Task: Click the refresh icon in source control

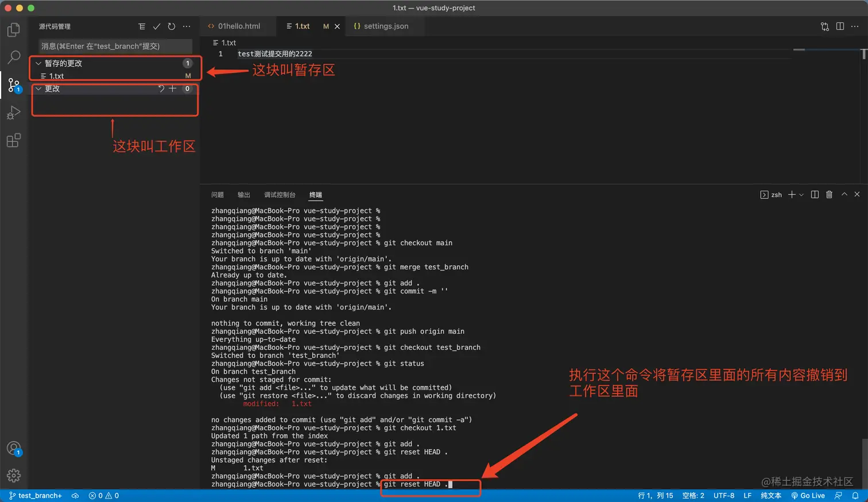Action: pyautogui.click(x=172, y=26)
